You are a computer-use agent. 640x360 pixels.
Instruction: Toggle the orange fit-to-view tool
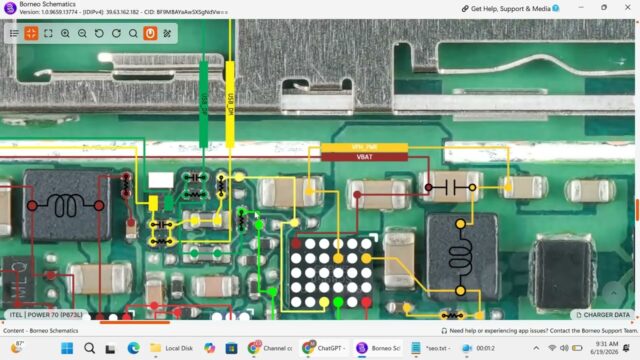coord(31,33)
